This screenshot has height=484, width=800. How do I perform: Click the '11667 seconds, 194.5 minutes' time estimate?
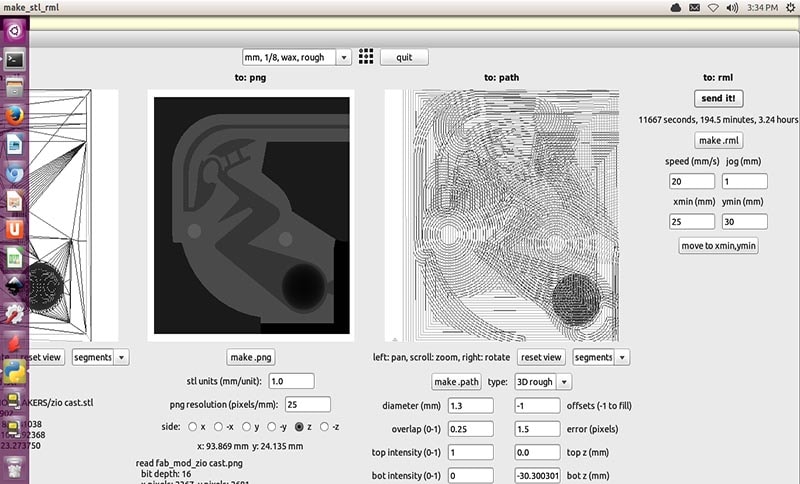tap(718, 119)
